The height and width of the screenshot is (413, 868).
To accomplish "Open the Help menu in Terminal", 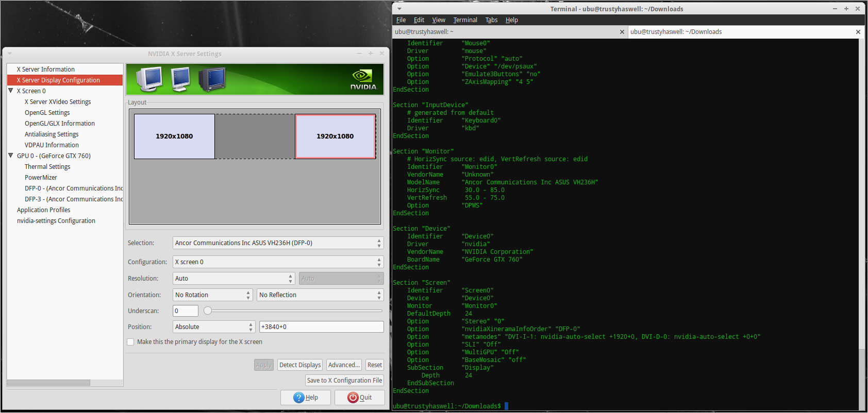I will [512, 20].
